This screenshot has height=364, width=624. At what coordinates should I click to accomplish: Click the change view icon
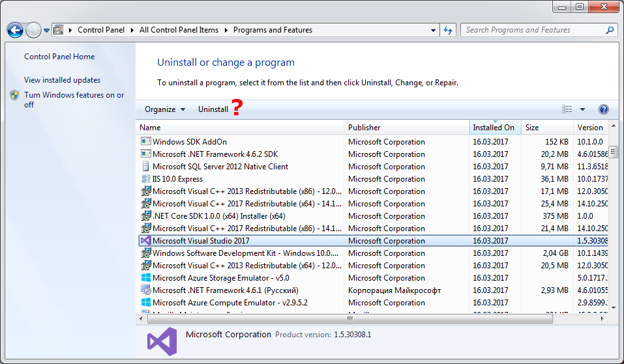(567, 109)
